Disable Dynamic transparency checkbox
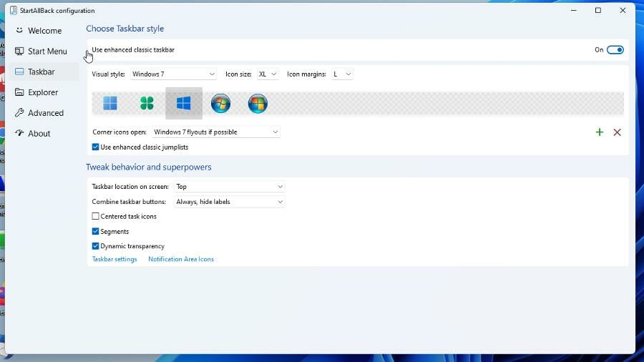Viewport: 644px width, 362px height. click(95, 246)
